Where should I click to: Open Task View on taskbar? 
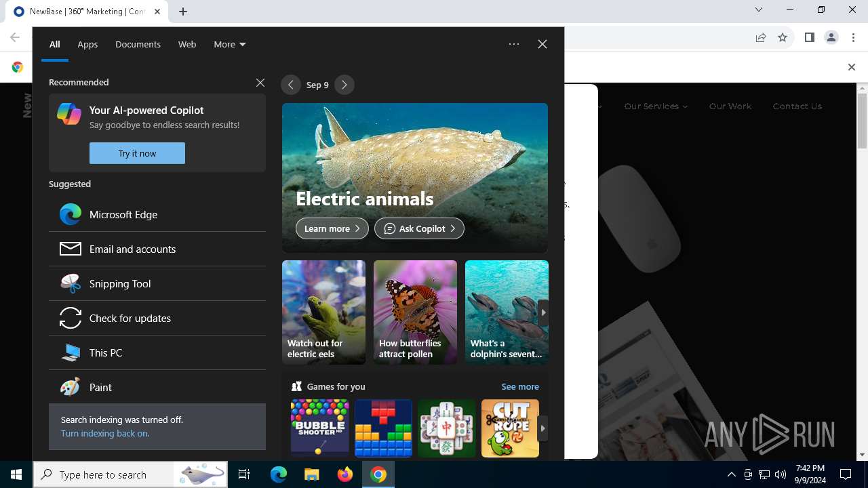pos(244,474)
